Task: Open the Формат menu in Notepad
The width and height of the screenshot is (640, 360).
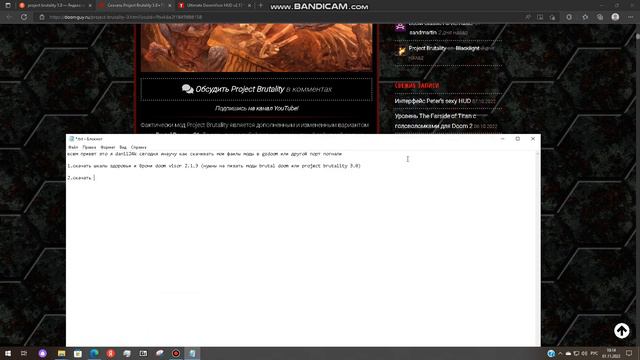Action: (108, 147)
